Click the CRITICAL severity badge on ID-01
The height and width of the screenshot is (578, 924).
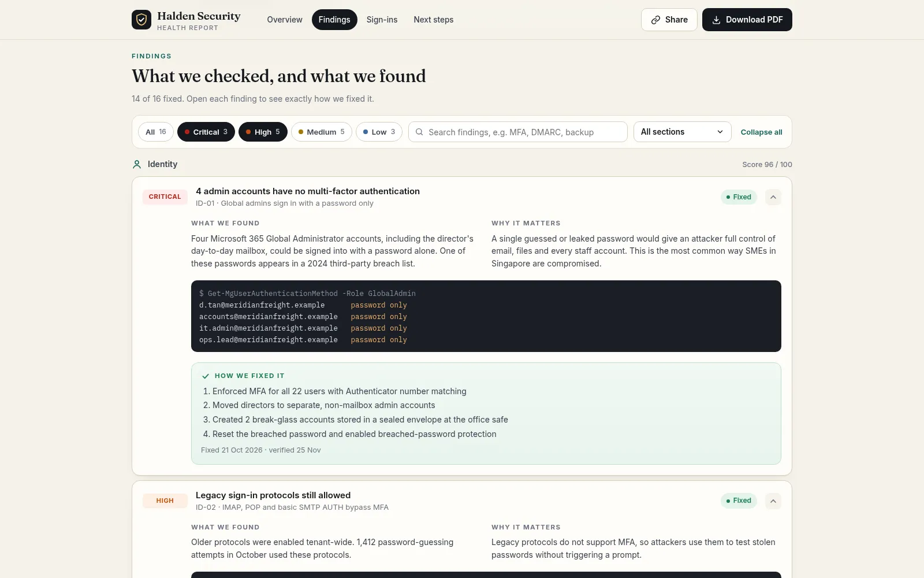click(x=165, y=197)
